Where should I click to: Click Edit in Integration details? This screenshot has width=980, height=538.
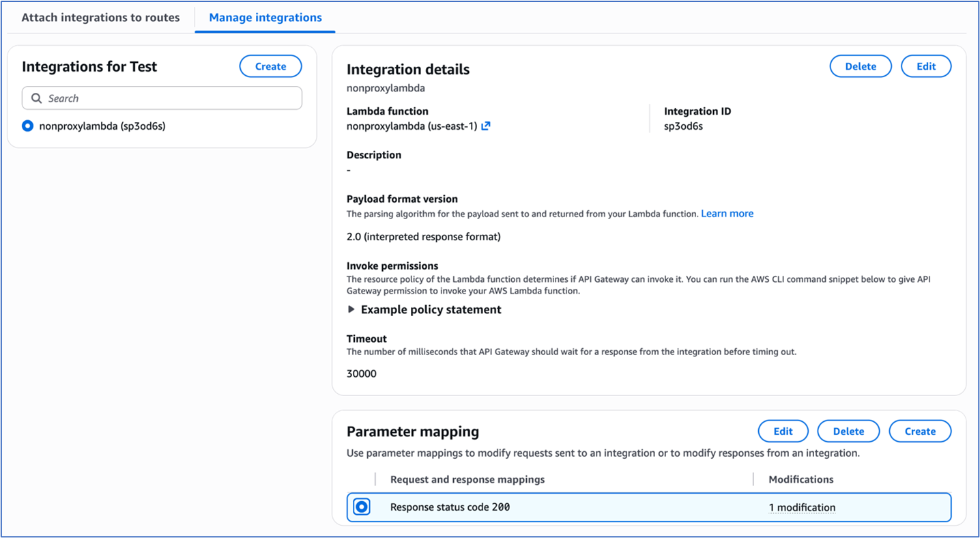[926, 66]
